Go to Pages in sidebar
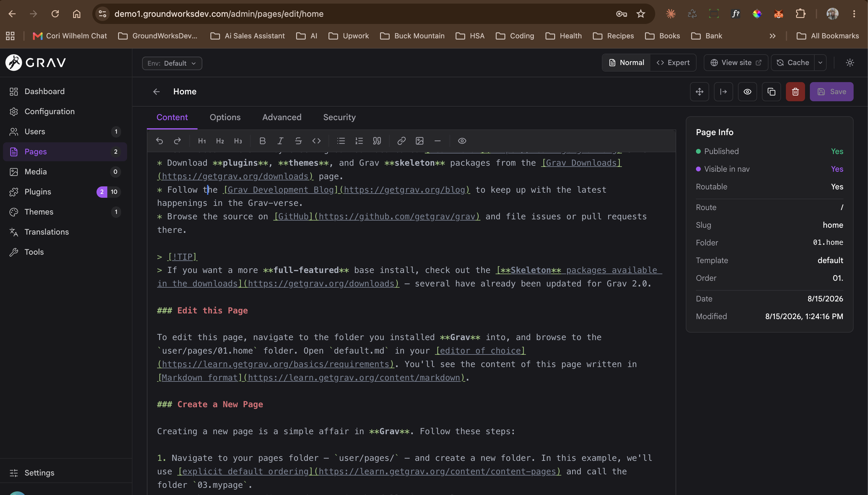868x495 pixels. [65, 152]
